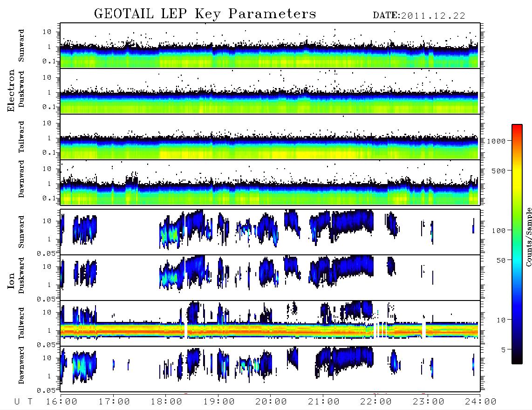Click the 1 tick of the Electron Tailward panel
Image resolution: width=532 pixels, height=410 pixels.
click(49, 138)
